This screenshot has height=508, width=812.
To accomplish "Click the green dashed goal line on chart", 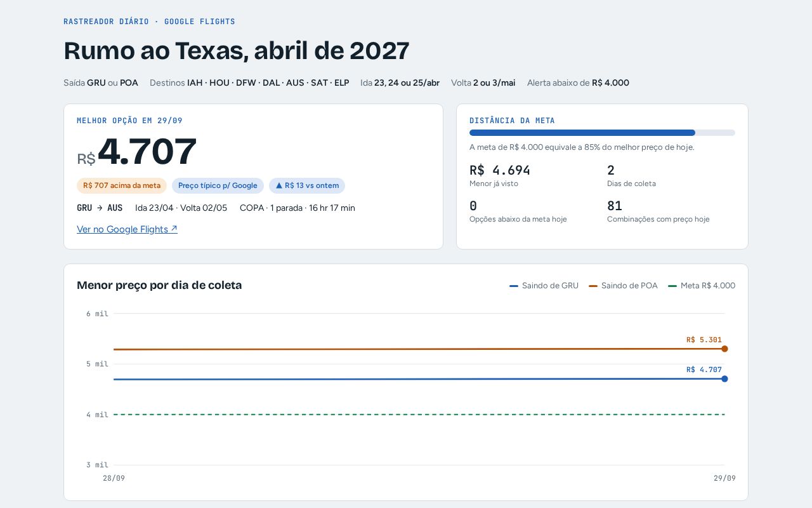I will click(x=419, y=415).
